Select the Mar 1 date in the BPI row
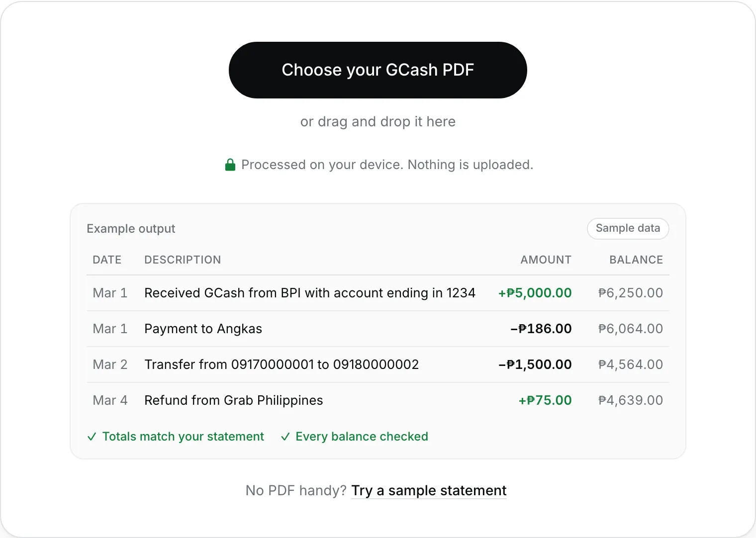756x538 pixels. (x=110, y=293)
